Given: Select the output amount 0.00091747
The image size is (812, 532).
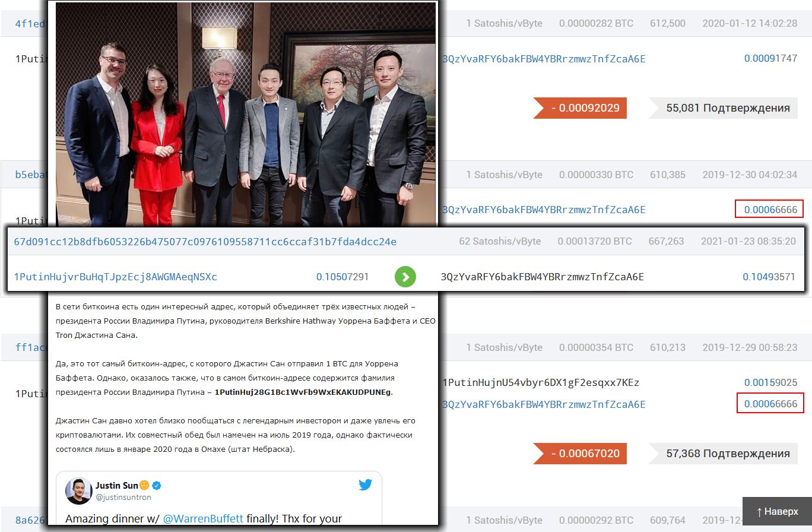Looking at the screenshot, I should click(x=770, y=59).
